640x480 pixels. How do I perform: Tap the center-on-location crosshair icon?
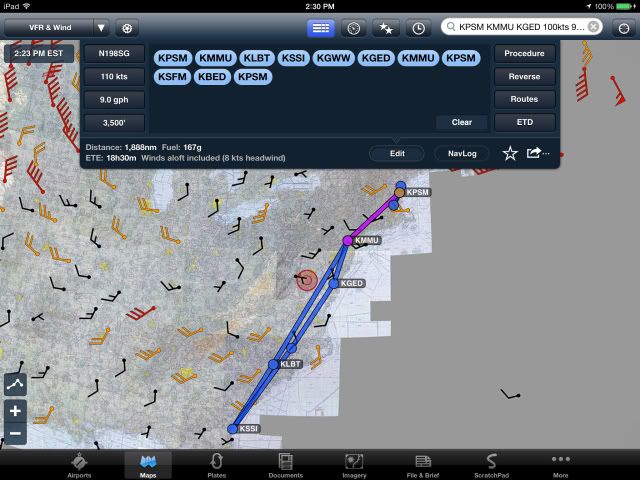click(x=623, y=28)
